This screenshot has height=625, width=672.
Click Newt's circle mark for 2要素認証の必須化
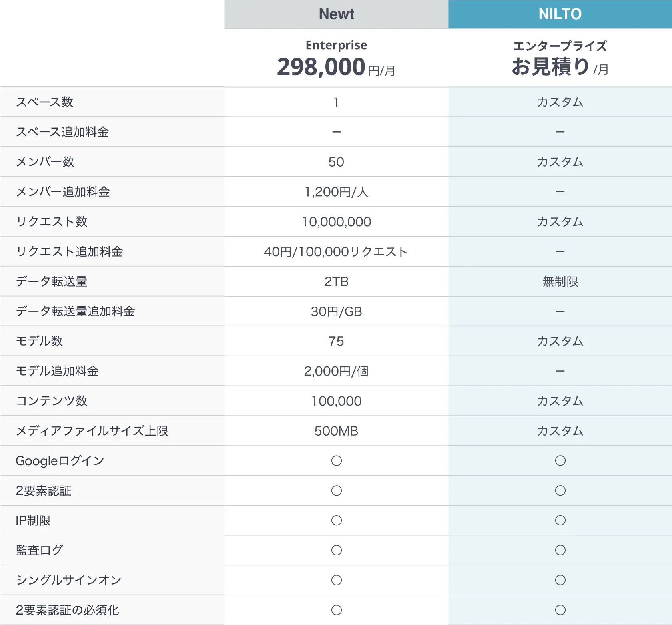pyautogui.click(x=337, y=610)
